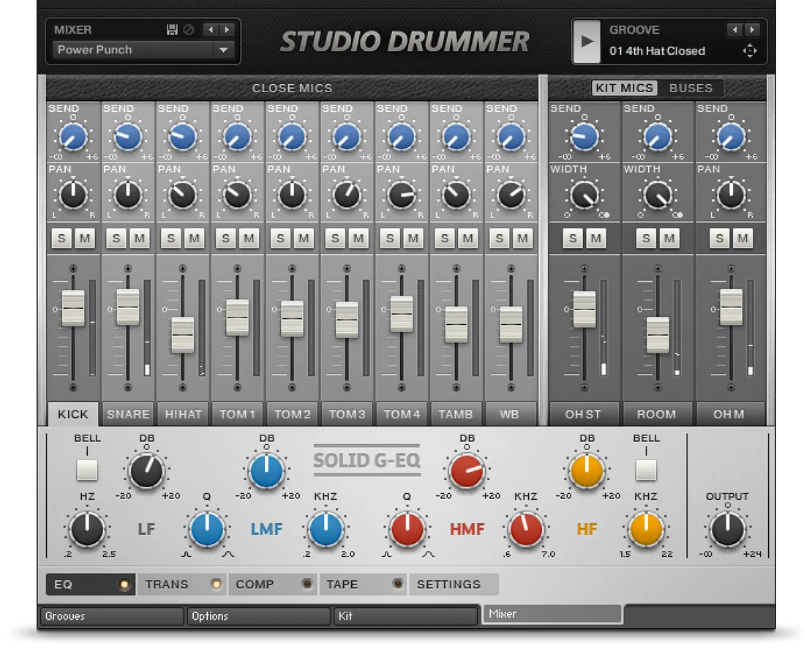Screen dimensions: 812x649
Task: Click the ROOM width knob
Action: coord(658,195)
